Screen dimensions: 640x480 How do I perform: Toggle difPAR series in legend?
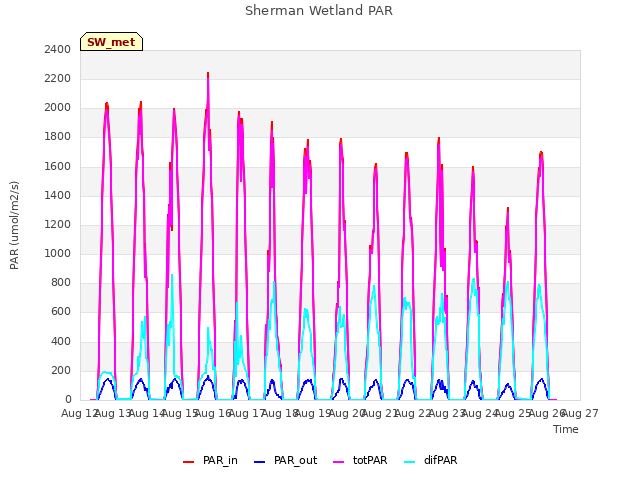pos(431,460)
